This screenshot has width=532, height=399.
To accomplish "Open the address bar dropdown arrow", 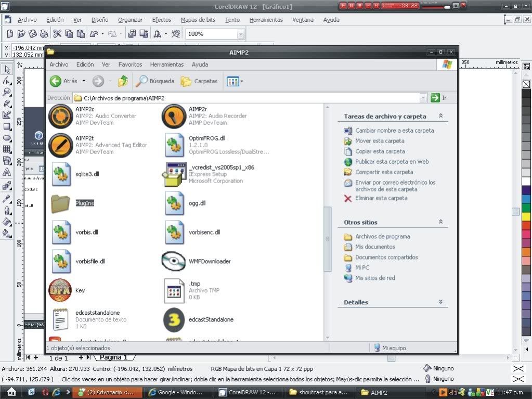I will [x=423, y=98].
